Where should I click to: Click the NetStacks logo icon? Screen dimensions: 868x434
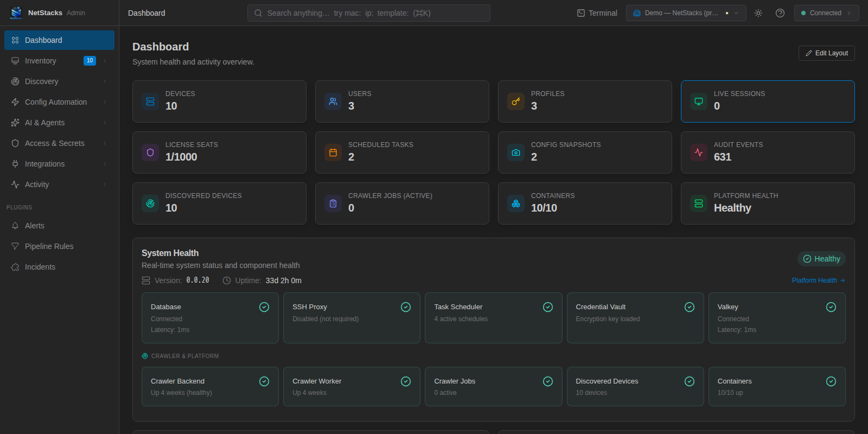(16, 12)
